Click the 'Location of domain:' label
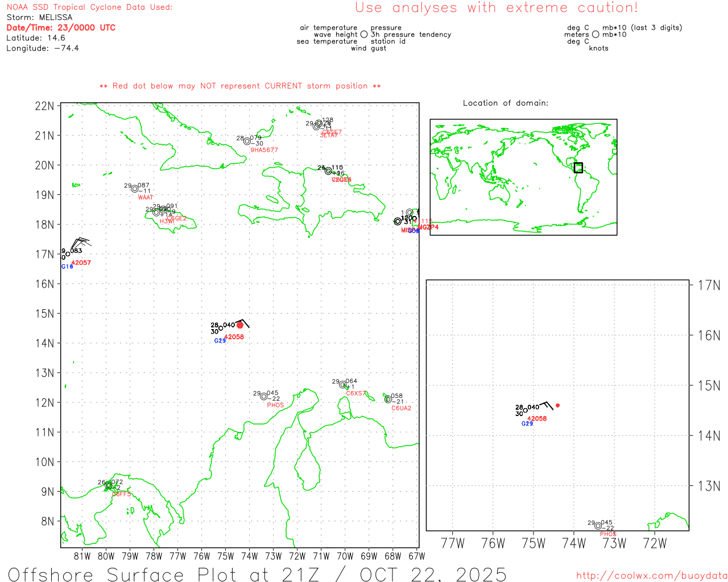 pos(506,103)
